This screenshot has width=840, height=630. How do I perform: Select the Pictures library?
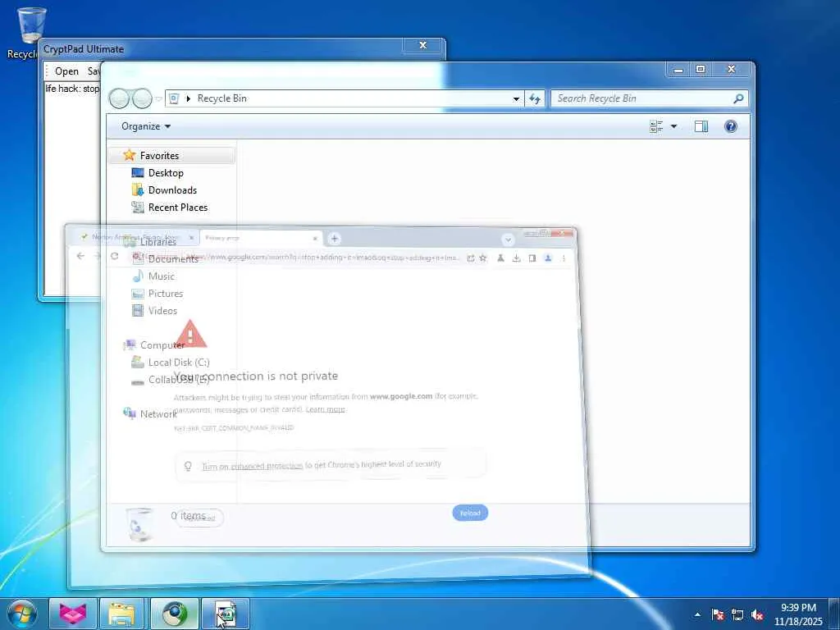tap(165, 294)
